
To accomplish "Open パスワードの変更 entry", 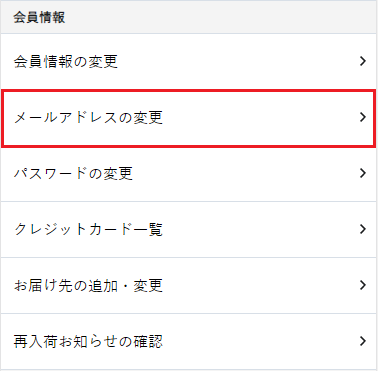I will click(189, 173).
